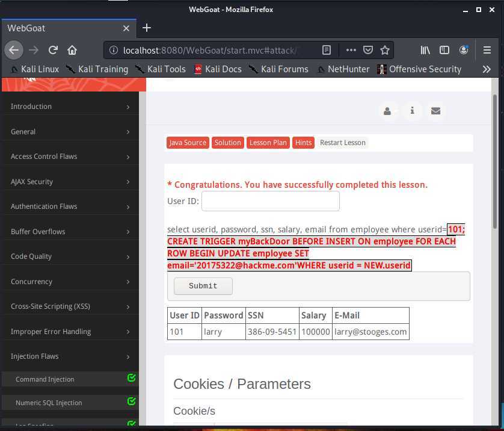The image size is (504, 431).
Task: Expand the General lessons section
Action: point(70,132)
